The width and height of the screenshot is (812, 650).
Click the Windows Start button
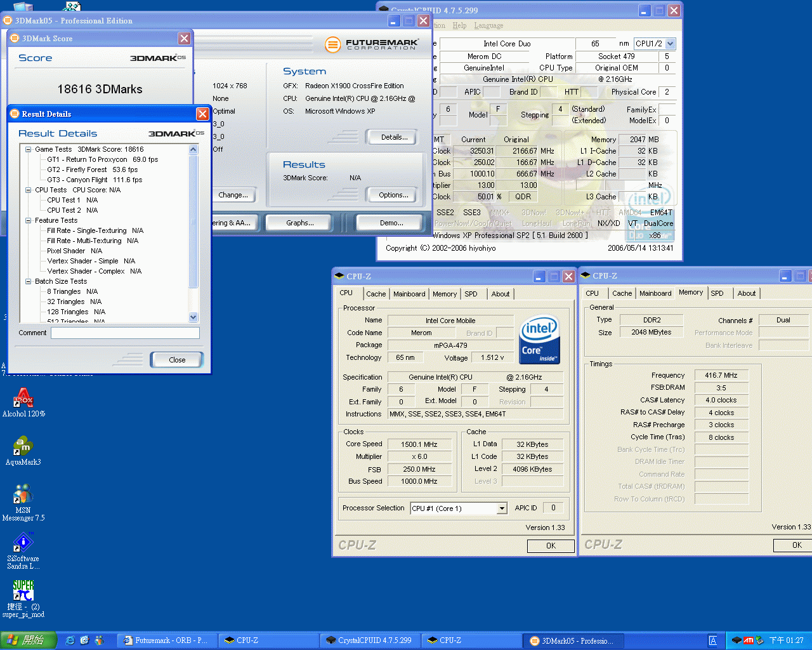28,640
